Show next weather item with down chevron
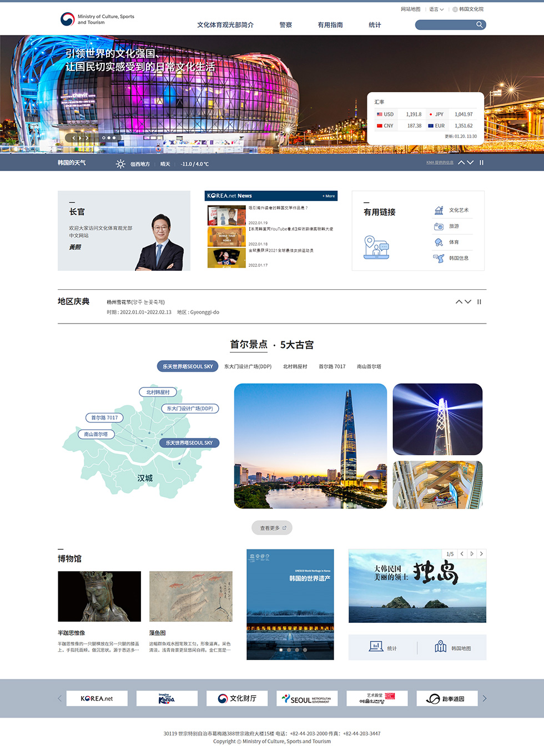Screen dimensions: 544x756 click(x=470, y=163)
